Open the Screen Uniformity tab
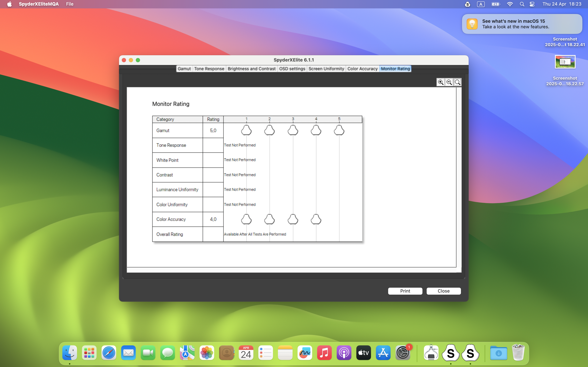Screen dimensions: 588x367 (326, 69)
